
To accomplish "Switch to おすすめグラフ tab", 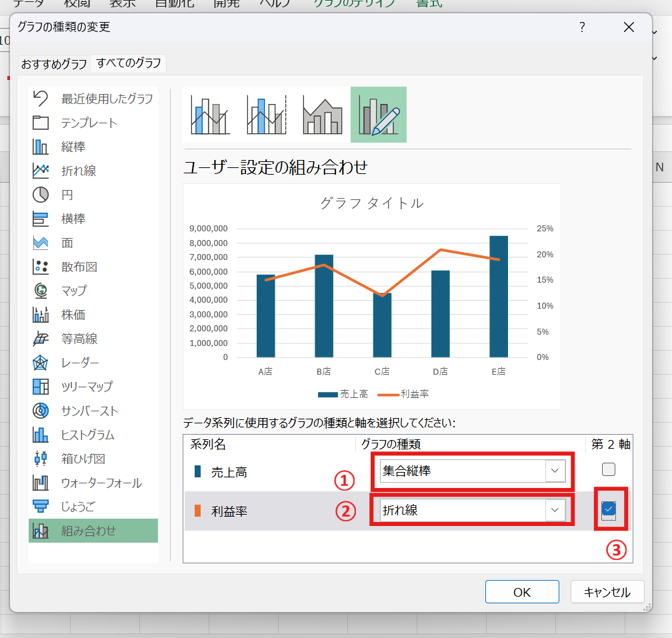I will 54,64.
